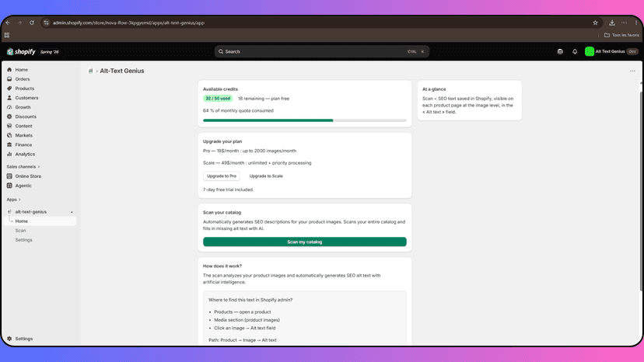Open Online Store channel
The image size is (644, 362).
click(x=28, y=176)
